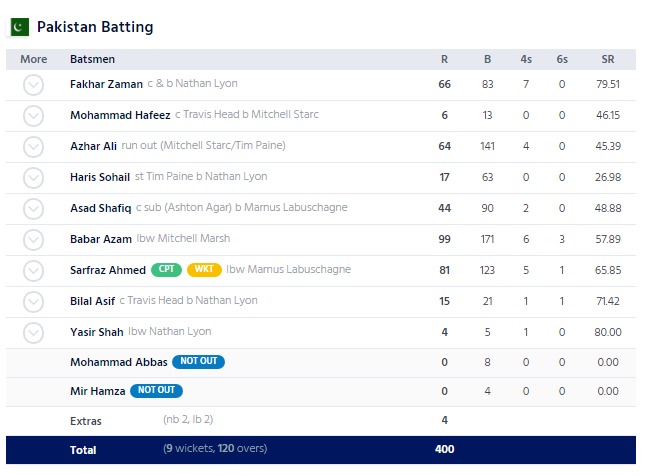Image resolution: width=648 pixels, height=475 pixels.
Task: Expand Sarfraz Ahmed's row chevron
Action: click(34, 271)
